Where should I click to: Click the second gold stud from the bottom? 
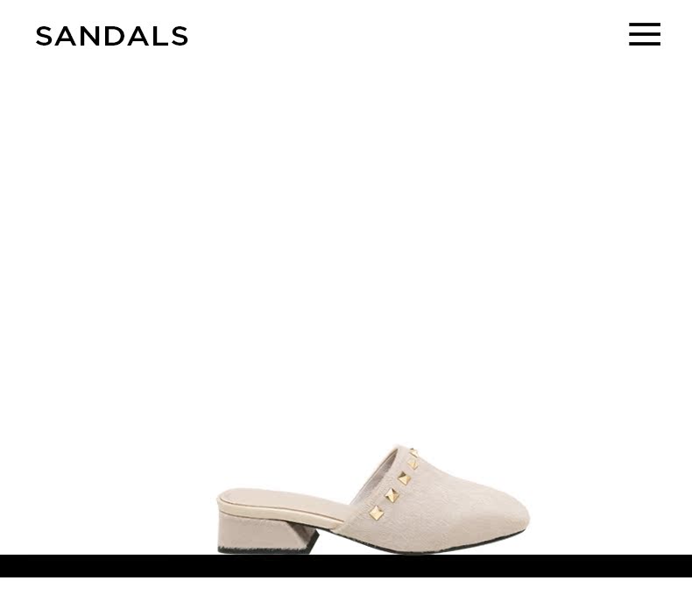[x=392, y=495]
